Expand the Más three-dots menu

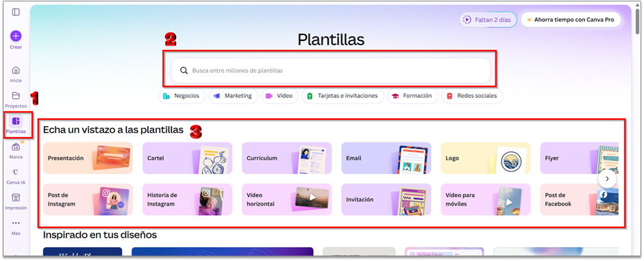pos(16,223)
